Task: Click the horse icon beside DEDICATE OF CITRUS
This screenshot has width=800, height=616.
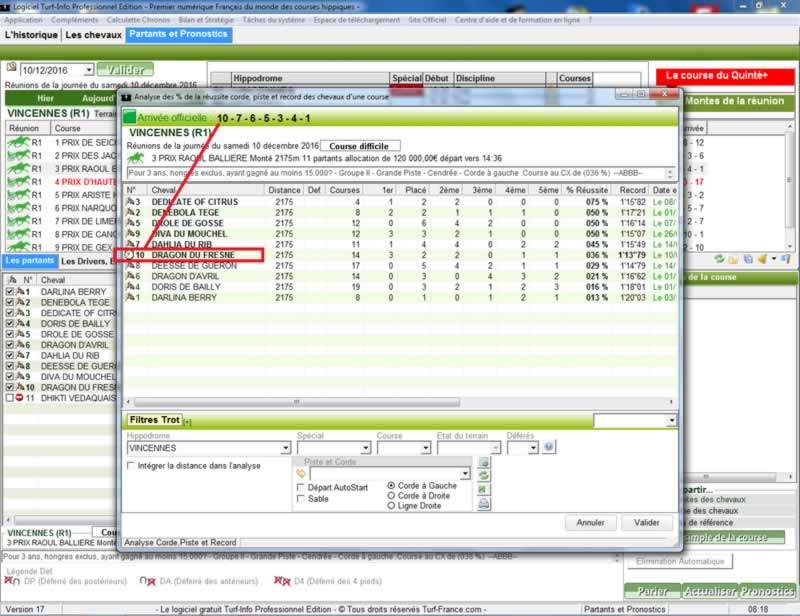Action: (133, 202)
